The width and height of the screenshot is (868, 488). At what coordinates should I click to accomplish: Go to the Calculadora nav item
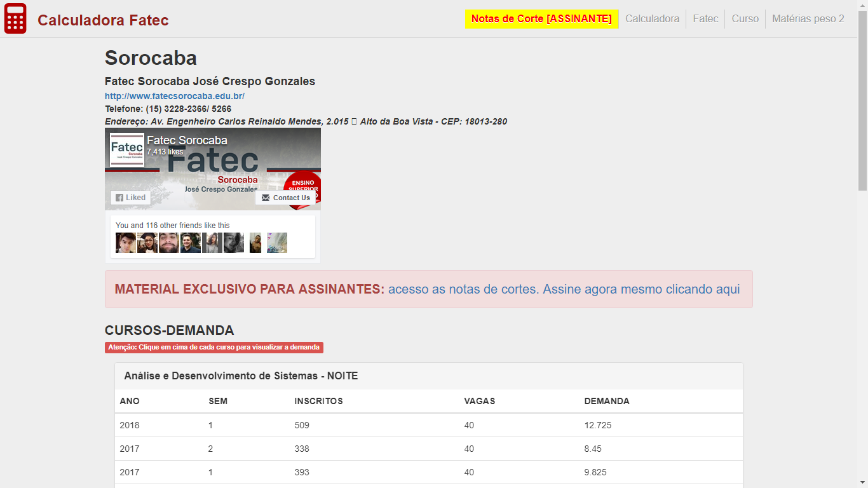652,19
